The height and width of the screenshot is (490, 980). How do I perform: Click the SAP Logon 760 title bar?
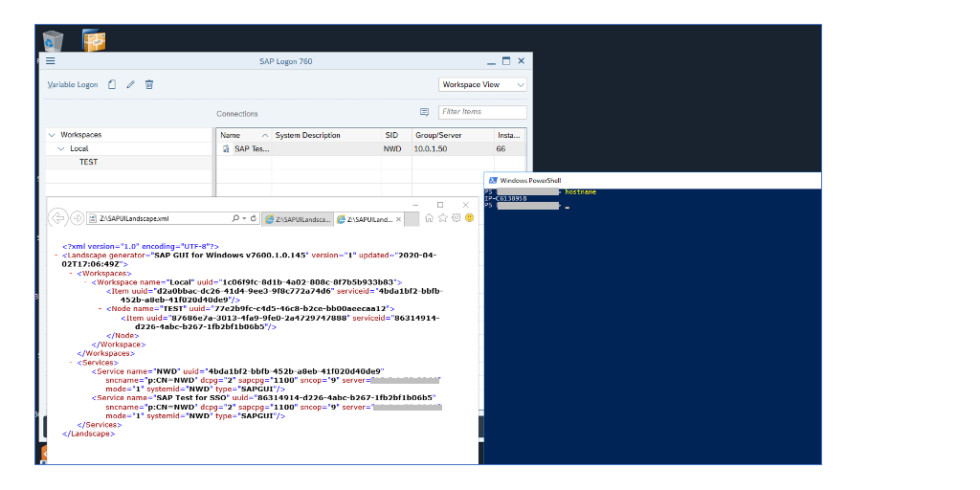click(285, 61)
